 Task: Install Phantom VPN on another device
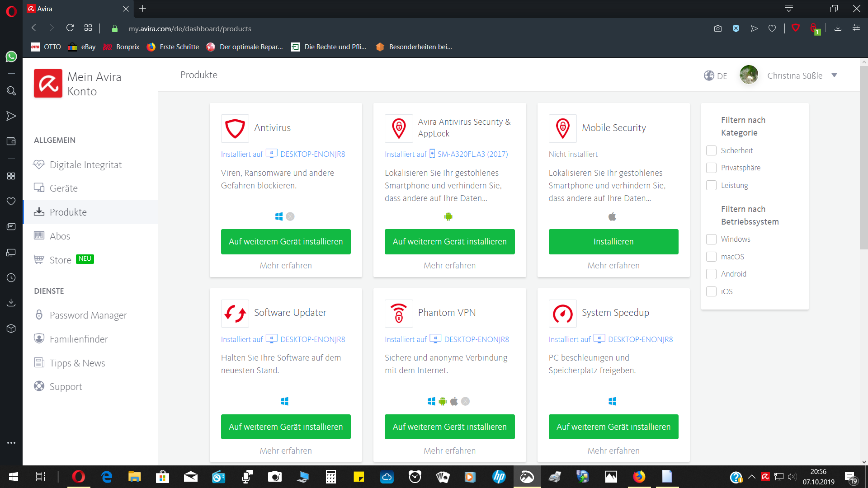449,427
